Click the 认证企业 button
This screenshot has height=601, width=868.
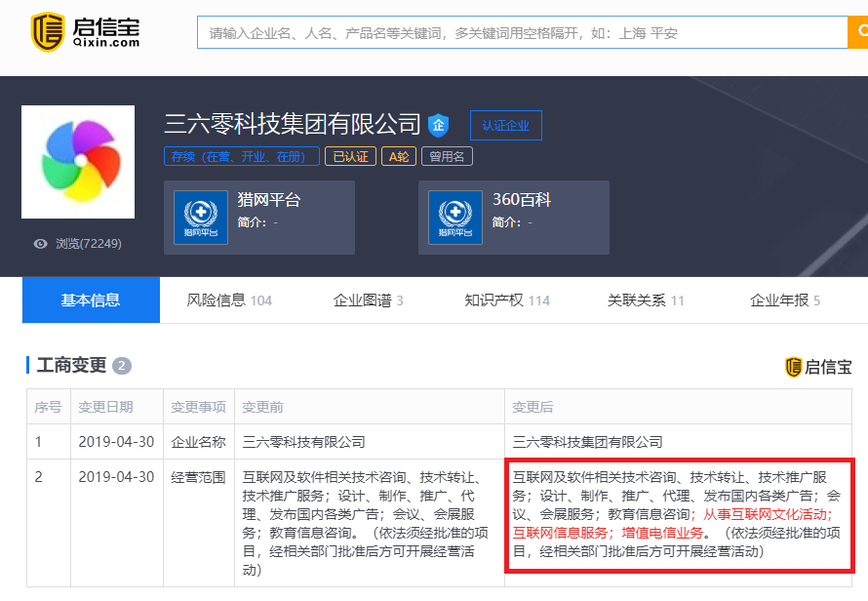coord(506,126)
